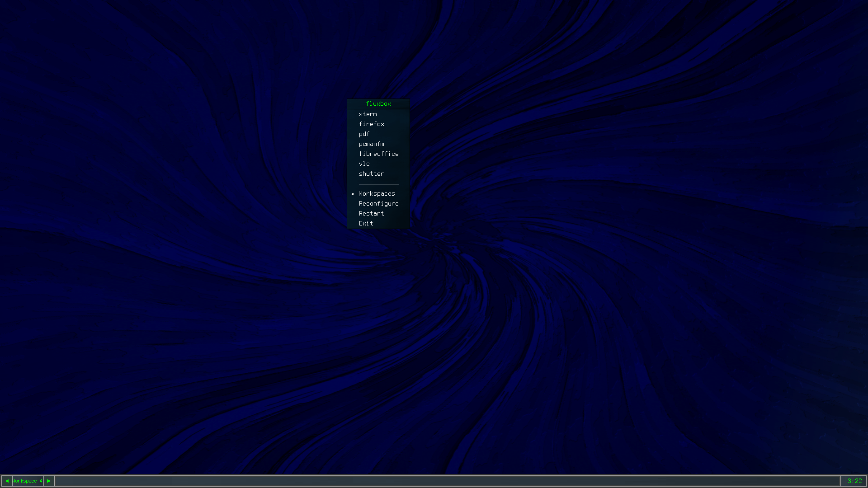The width and height of the screenshot is (868, 488).
Task: Select Restart in the fluxbox menu
Action: click(371, 214)
